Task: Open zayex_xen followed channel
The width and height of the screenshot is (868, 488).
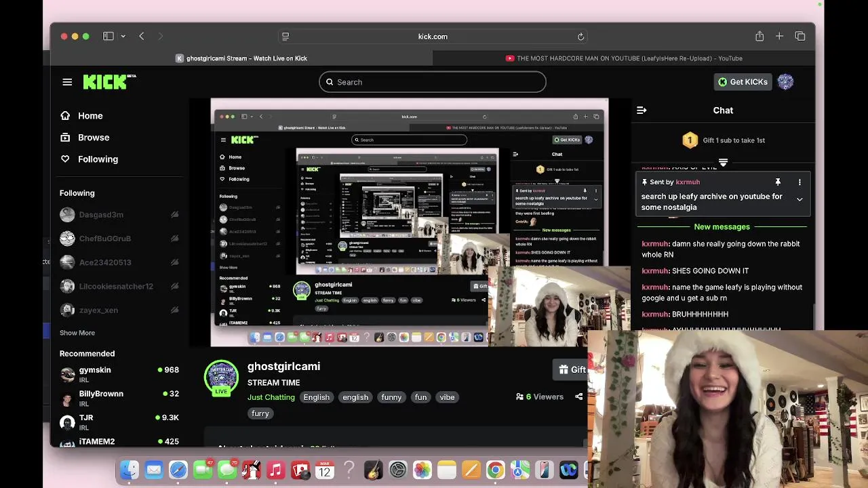Action: pyautogui.click(x=119, y=310)
